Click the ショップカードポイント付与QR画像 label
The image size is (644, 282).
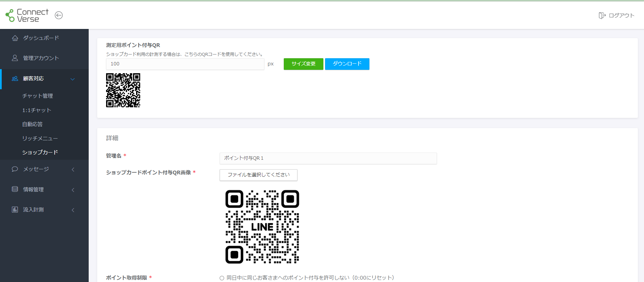click(x=148, y=173)
